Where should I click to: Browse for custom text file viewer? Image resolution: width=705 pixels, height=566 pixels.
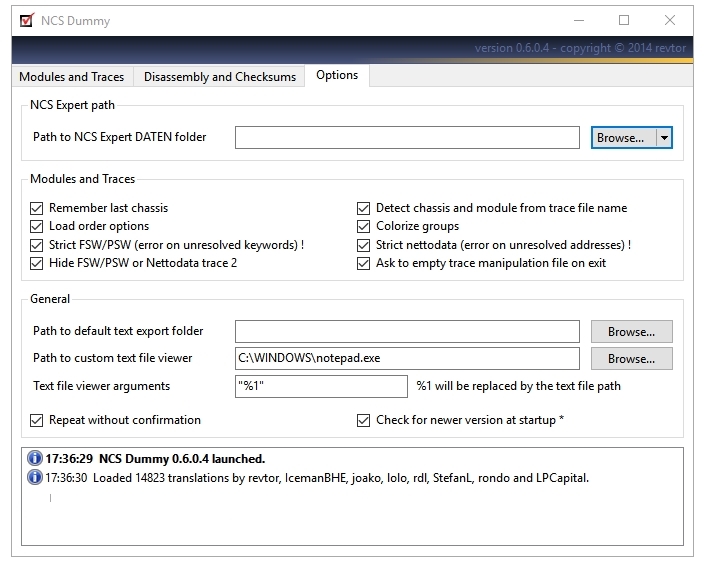(x=631, y=358)
